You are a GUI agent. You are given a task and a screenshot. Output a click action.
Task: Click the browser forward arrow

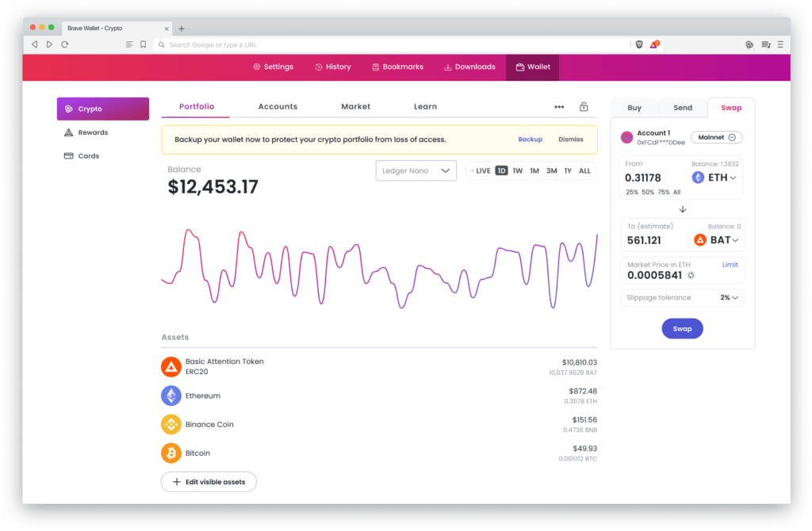point(49,44)
